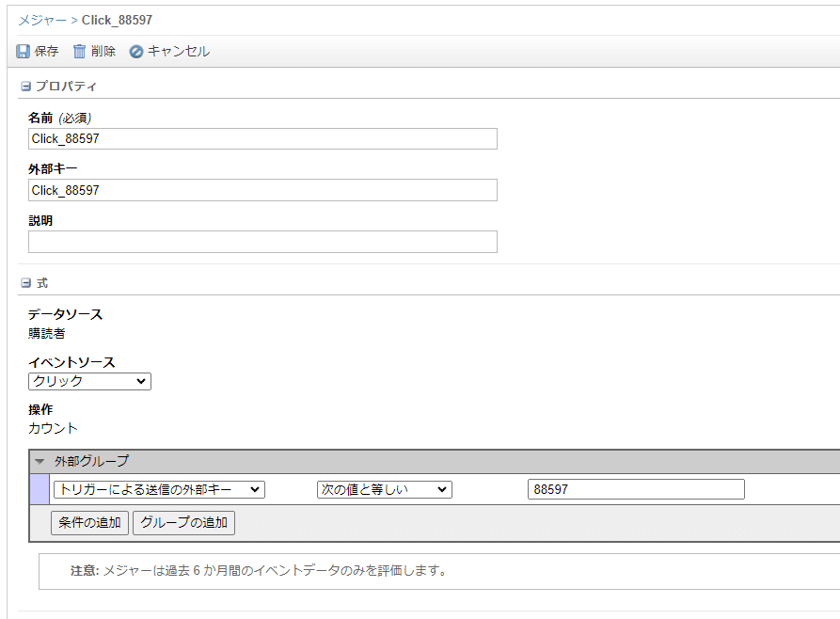Image resolution: width=840 pixels, height=619 pixels.
Task: Select the purple condition row handle
Action: (x=40, y=489)
